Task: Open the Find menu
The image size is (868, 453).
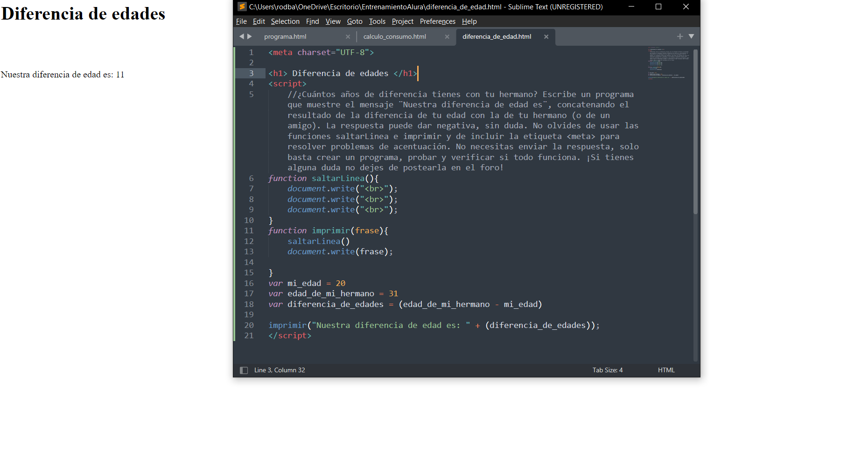Action: pyautogui.click(x=312, y=21)
